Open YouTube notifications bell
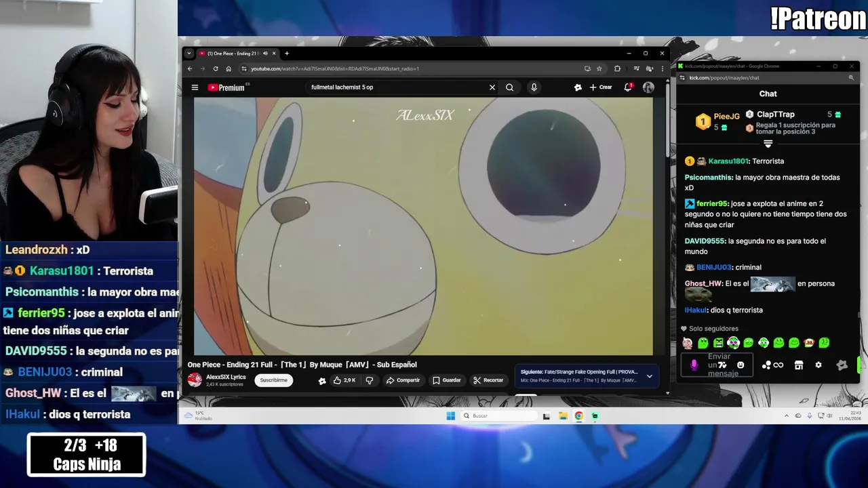Screen dimensions: 868x488 [x=628, y=87]
